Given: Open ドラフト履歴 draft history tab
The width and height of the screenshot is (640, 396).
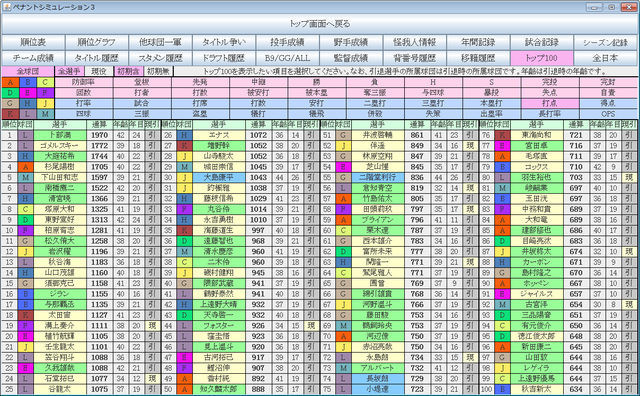Looking at the screenshot, I should [224, 58].
